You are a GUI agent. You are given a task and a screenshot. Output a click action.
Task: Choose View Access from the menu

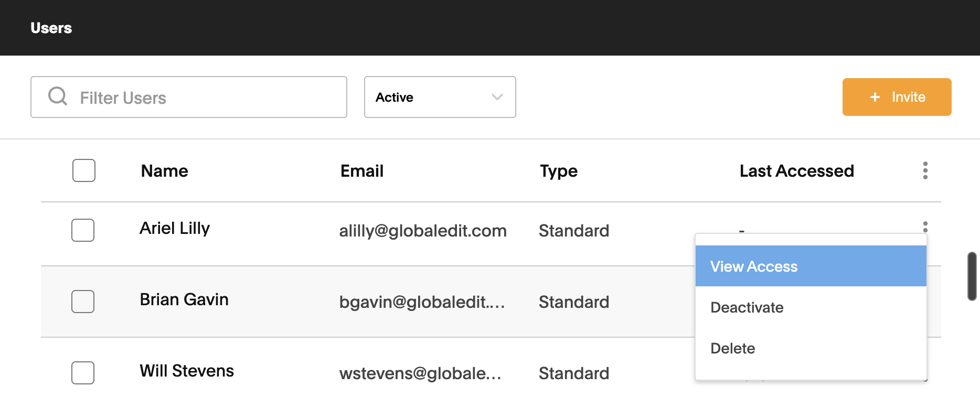point(811,266)
